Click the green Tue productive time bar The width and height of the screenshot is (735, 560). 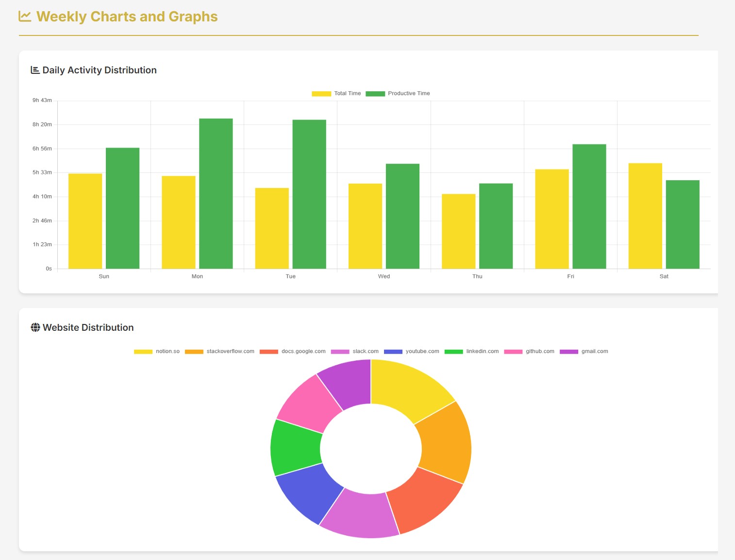[309, 194]
